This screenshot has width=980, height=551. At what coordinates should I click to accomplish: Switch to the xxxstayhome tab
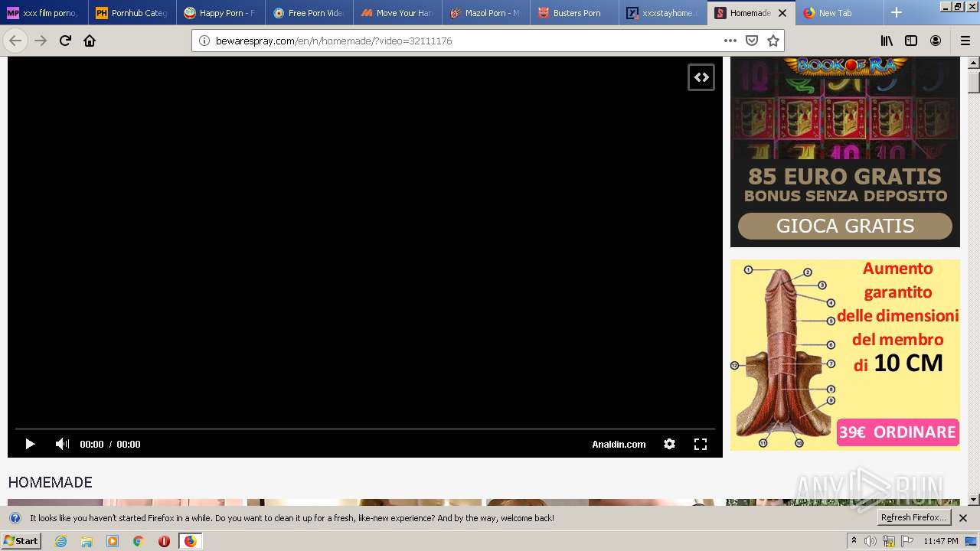coord(663,13)
